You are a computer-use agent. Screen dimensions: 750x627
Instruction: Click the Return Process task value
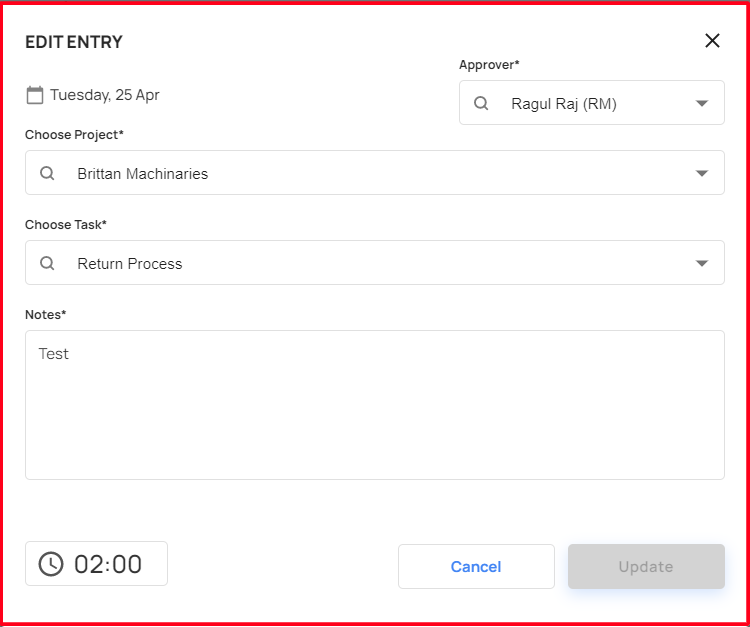point(130,264)
